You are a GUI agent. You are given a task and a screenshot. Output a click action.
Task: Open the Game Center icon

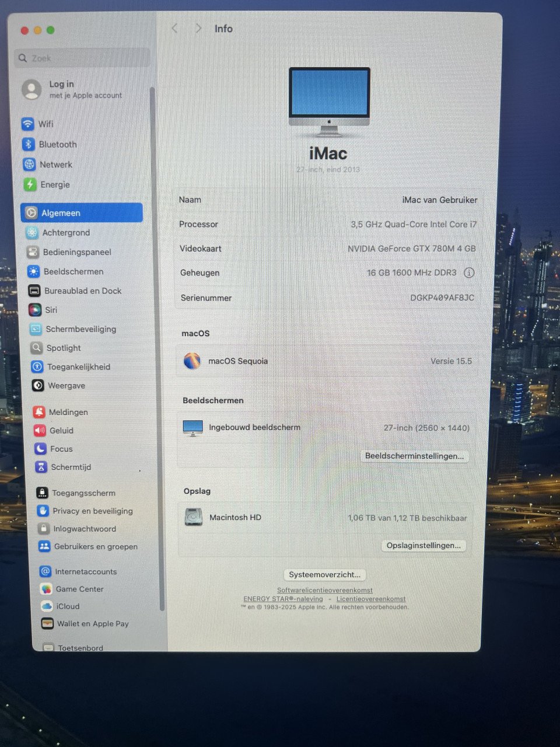(45, 589)
